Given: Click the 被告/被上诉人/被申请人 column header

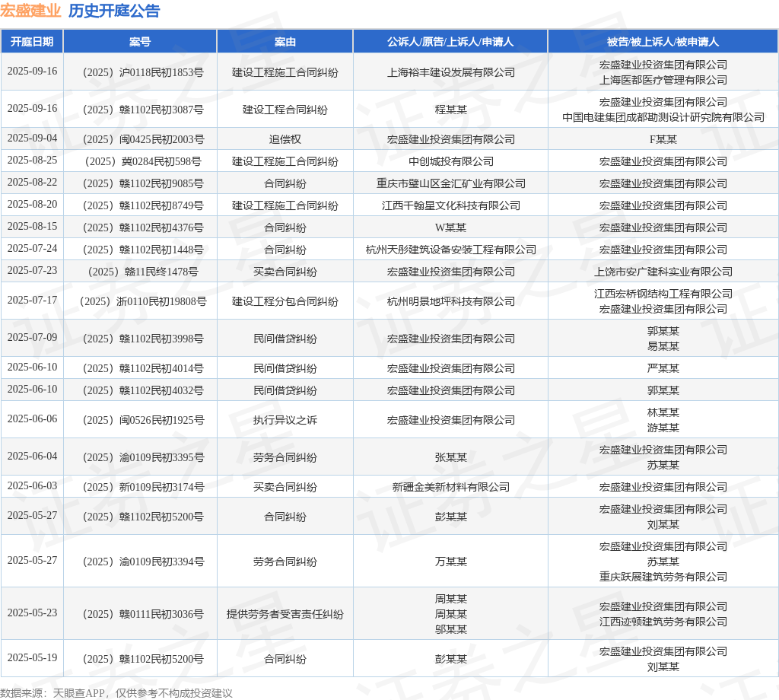Looking at the screenshot, I should [x=663, y=42].
